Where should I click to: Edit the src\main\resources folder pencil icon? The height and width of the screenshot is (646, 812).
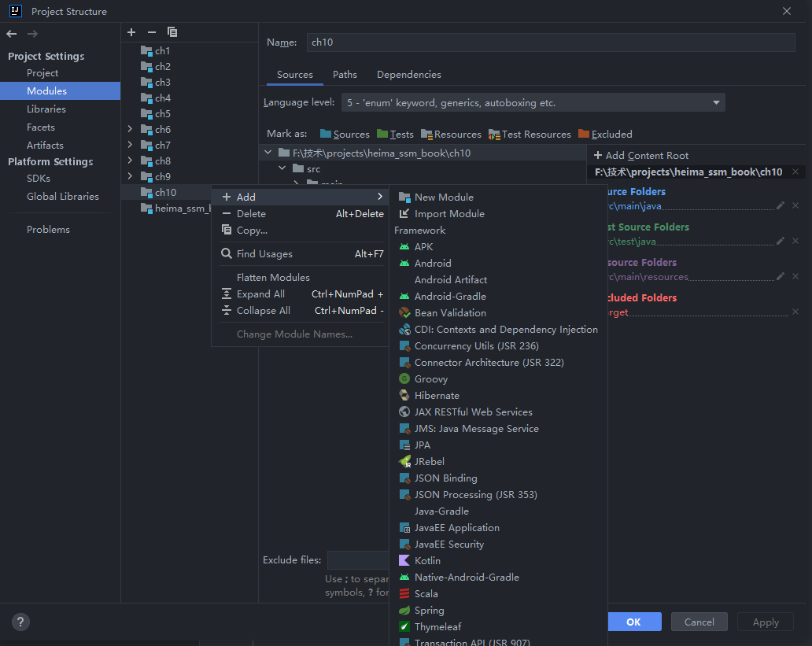click(x=781, y=276)
